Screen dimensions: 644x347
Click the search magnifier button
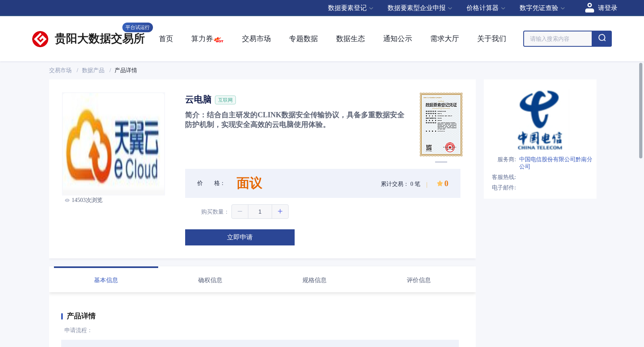[x=602, y=39]
